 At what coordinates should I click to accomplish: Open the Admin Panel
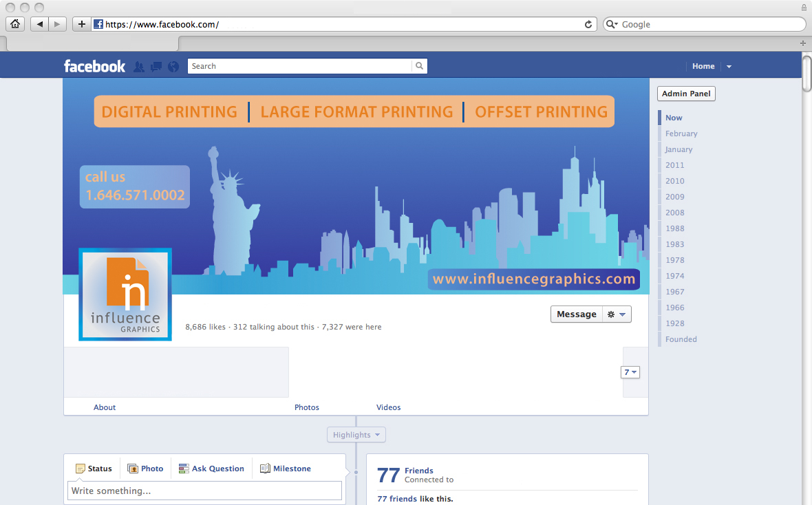[x=685, y=93]
